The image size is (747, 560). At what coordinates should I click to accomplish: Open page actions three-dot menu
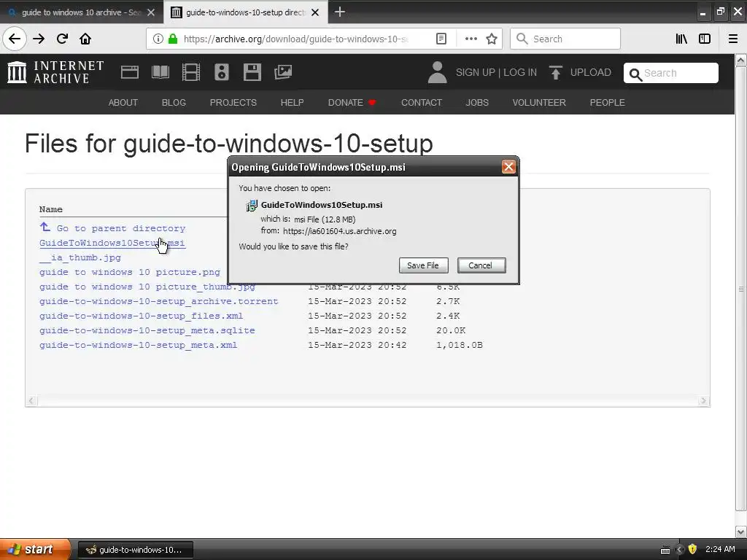(x=471, y=39)
